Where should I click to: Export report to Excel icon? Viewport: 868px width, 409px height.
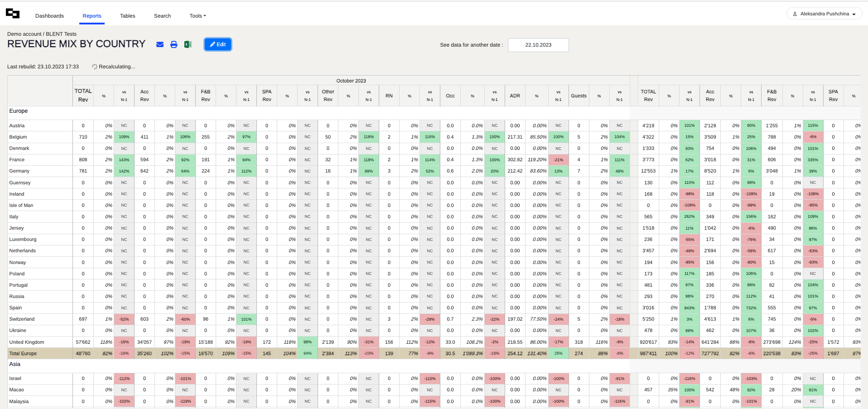point(188,44)
